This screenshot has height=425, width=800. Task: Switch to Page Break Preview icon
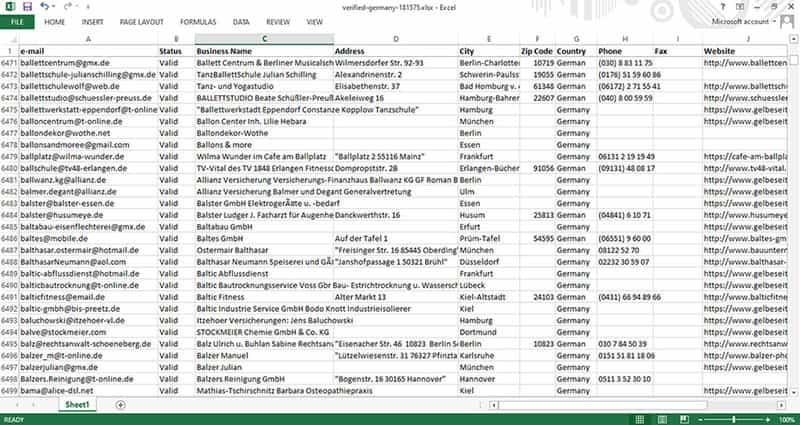coord(685,419)
